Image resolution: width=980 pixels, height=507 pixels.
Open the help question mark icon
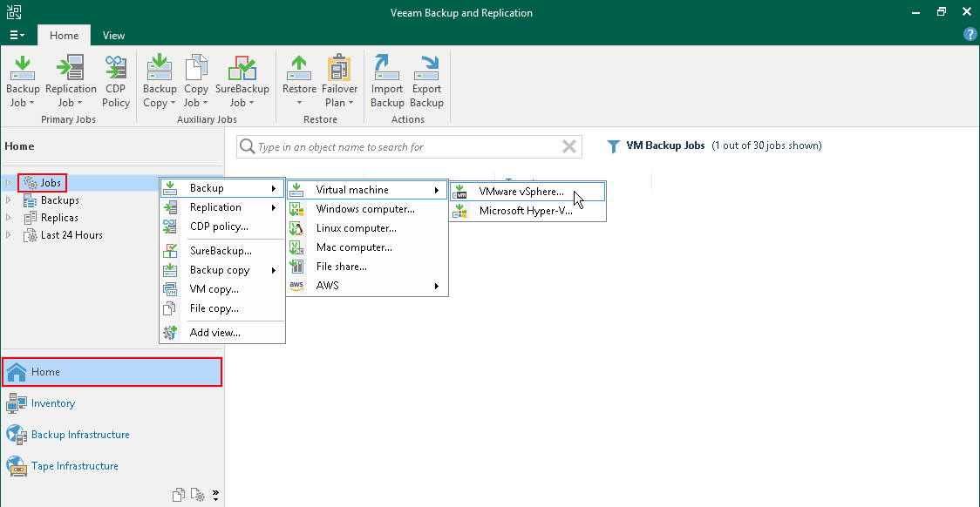click(x=970, y=35)
